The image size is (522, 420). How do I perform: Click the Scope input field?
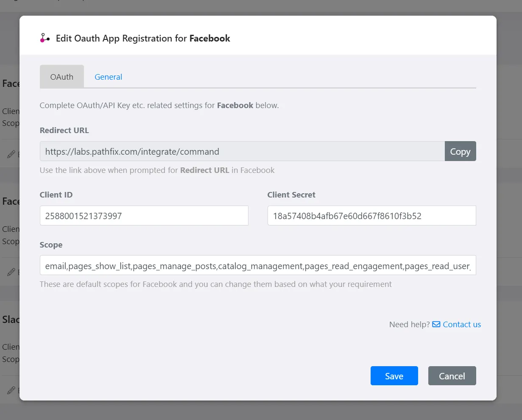[x=258, y=265]
